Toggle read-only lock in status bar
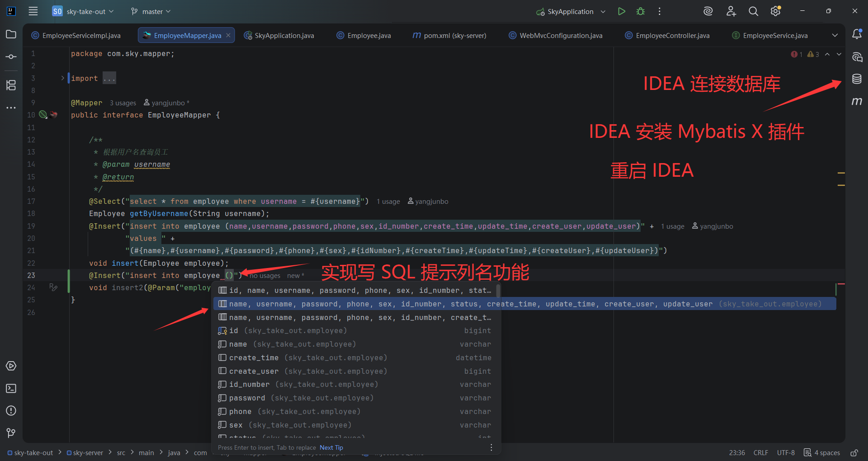The height and width of the screenshot is (461, 868). (854, 453)
